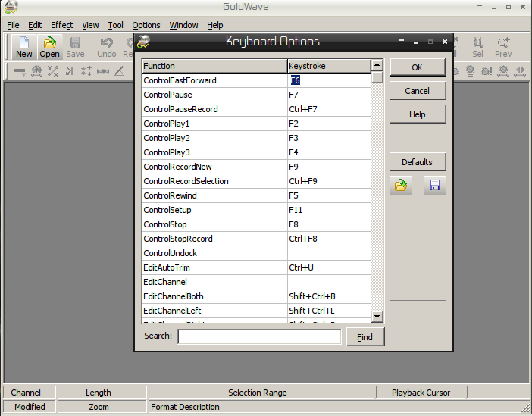This screenshot has height=416, width=532.
Task: Click the triangle fade effect icon
Action: click(120, 71)
